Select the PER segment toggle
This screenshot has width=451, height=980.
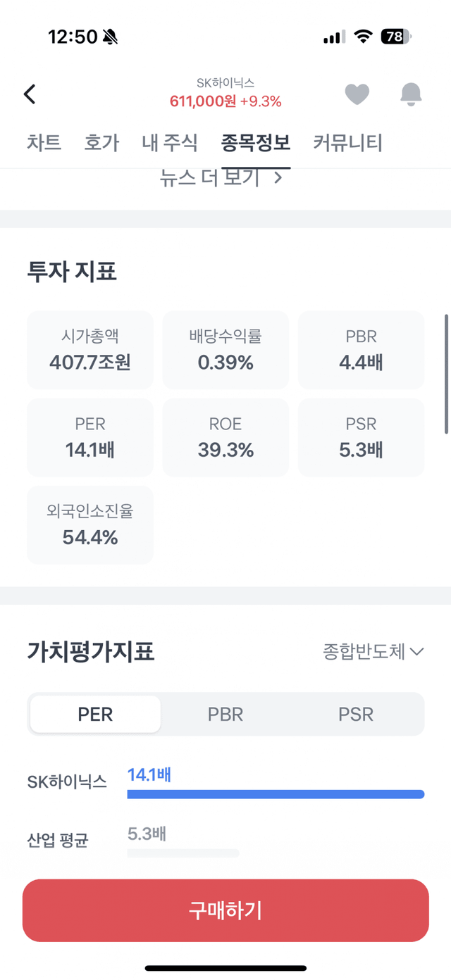pyautogui.click(x=95, y=715)
